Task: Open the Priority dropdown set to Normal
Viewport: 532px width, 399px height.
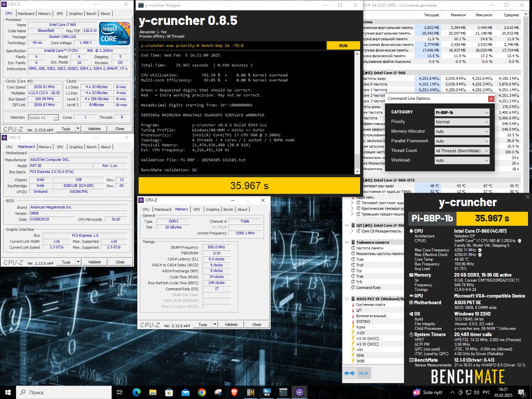Action: [462, 122]
